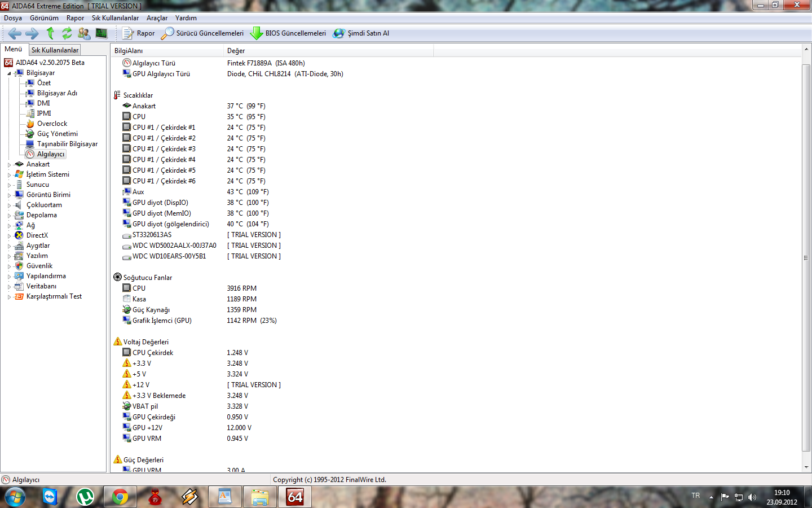Click the green up-arrow toolbar icon

coord(50,33)
